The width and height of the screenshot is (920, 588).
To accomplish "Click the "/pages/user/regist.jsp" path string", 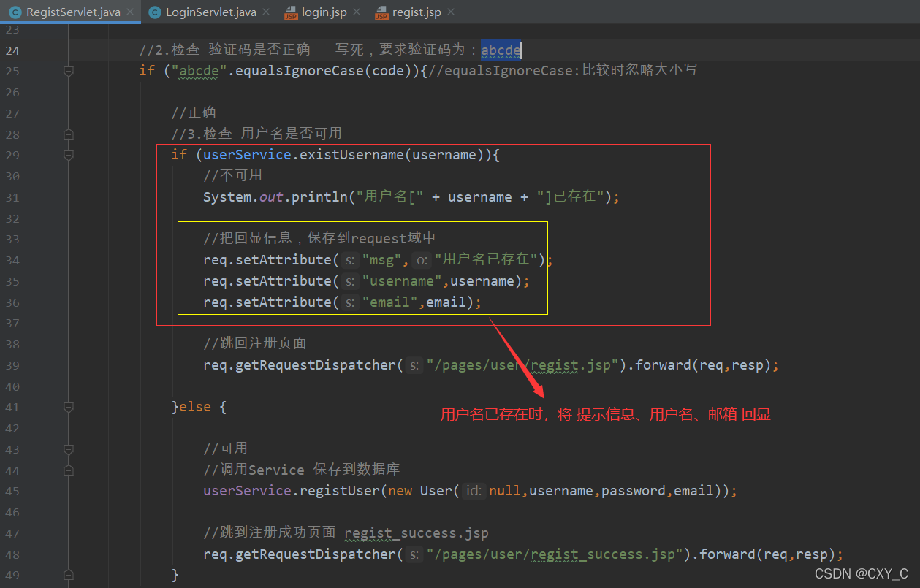I will [523, 365].
